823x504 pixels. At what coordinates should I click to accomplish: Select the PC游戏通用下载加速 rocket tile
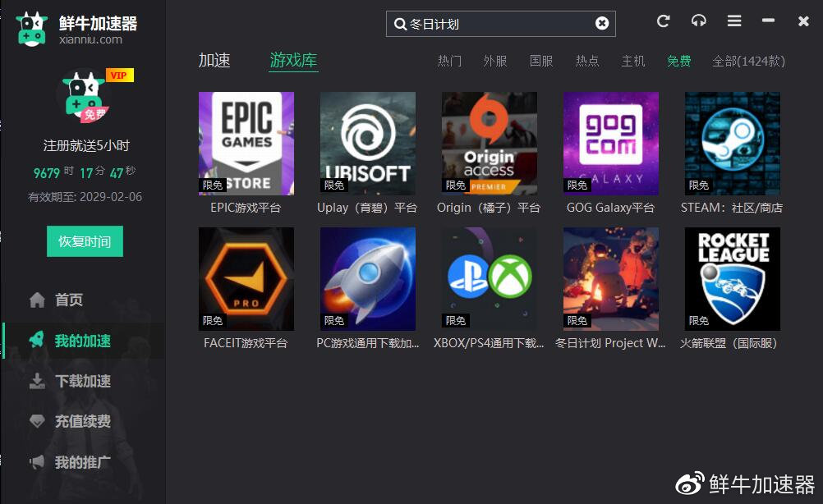(x=367, y=279)
